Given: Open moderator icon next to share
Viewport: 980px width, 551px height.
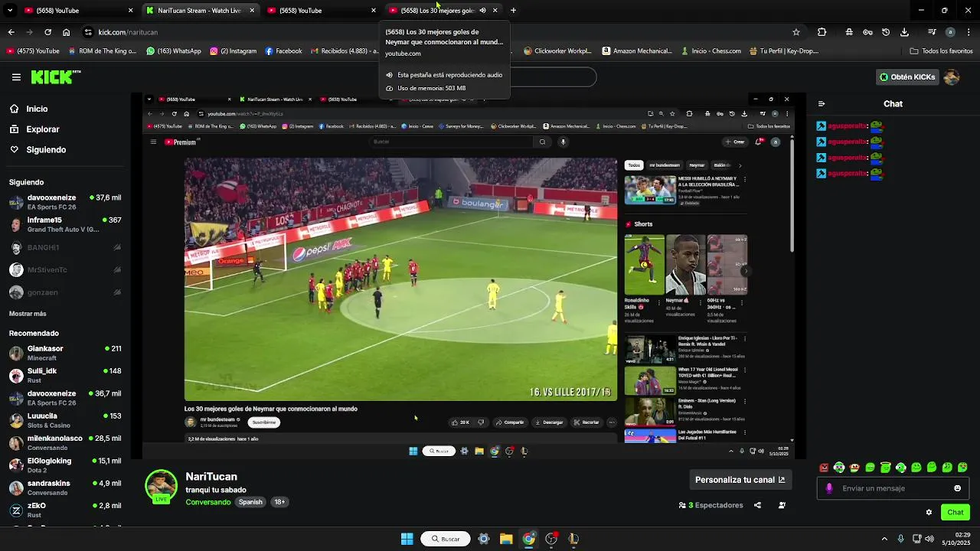Looking at the screenshot, I should (x=782, y=505).
